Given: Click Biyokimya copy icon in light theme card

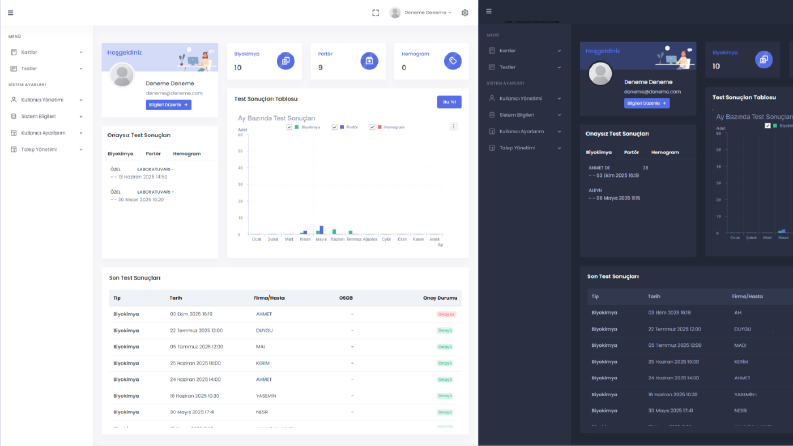Looking at the screenshot, I should pyautogui.click(x=285, y=61).
